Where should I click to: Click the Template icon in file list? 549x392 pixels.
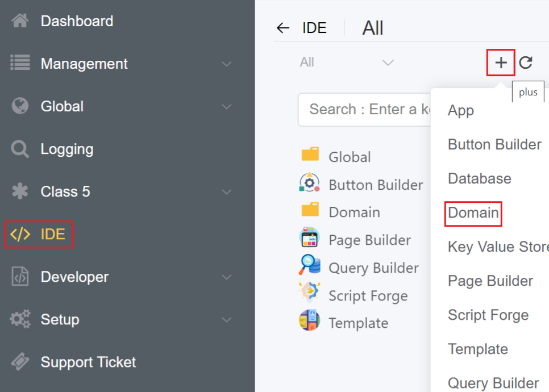click(x=310, y=321)
